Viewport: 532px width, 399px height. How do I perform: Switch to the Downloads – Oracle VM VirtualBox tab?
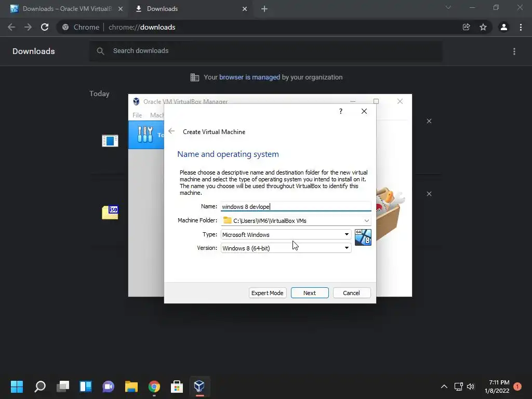click(x=63, y=9)
